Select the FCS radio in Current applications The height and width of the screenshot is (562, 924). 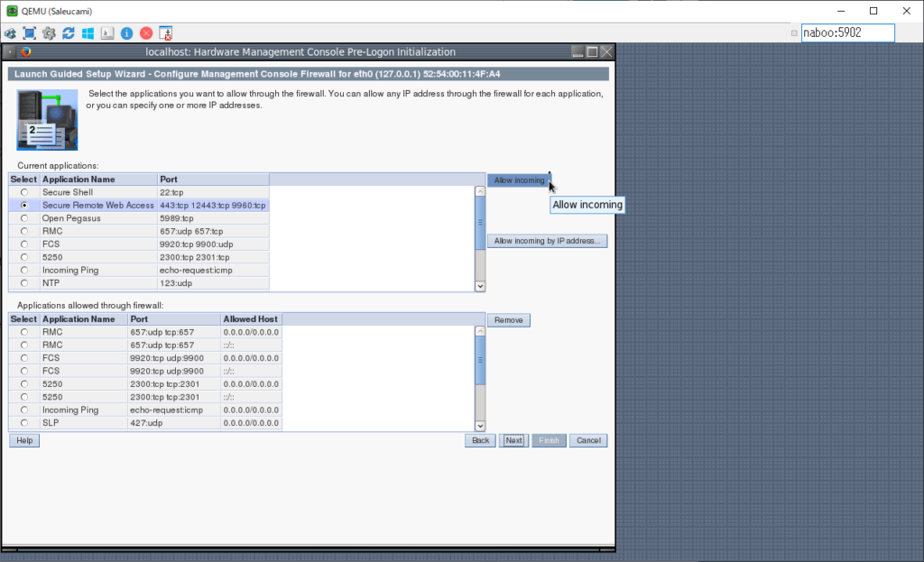pos(24,244)
